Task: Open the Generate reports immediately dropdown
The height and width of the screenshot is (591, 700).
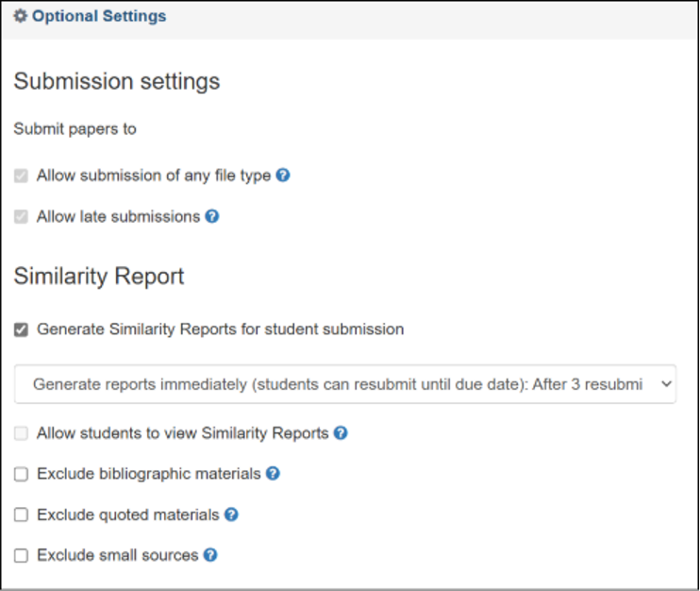Action: (x=345, y=384)
